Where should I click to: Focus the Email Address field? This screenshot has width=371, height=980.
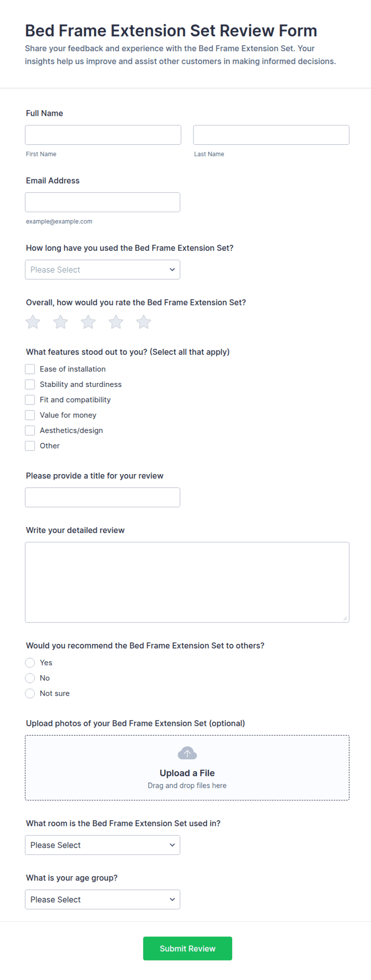click(103, 202)
